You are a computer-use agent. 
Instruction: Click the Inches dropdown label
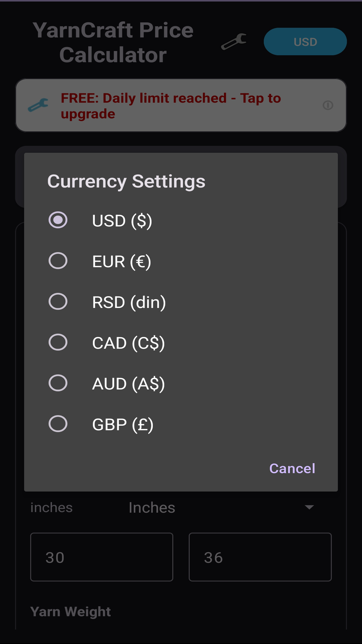click(x=152, y=508)
